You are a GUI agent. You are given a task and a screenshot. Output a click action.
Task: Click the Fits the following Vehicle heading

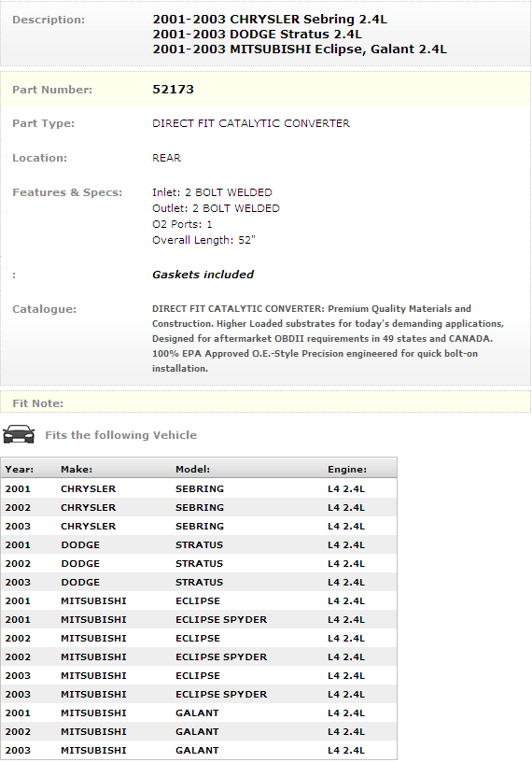[121, 435]
